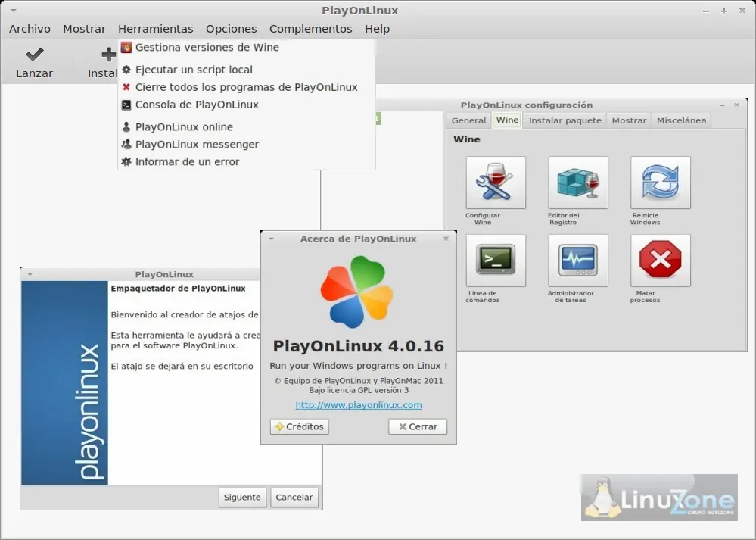Click users icon beside PlayOnLinux messenger
Image resolution: width=756 pixels, height=540 pixels.
126,145
